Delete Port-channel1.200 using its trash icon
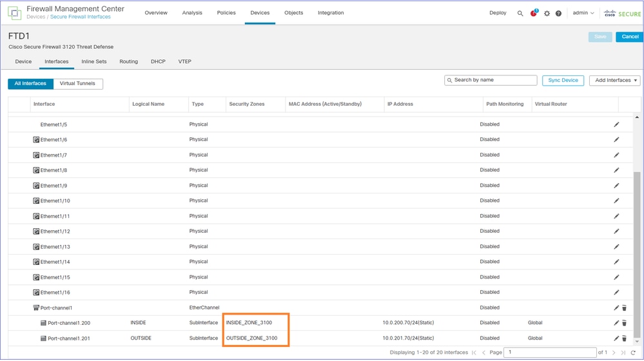This screenshot has height=361, width=644. tap(624, 323)
